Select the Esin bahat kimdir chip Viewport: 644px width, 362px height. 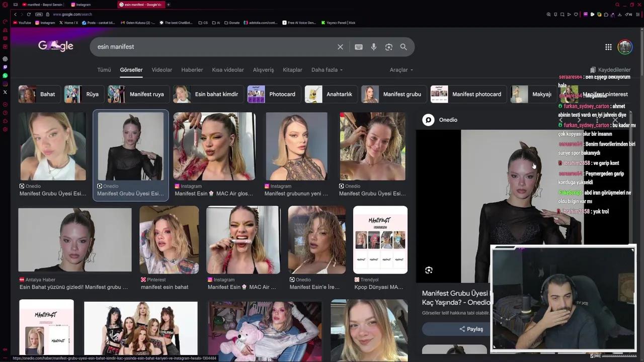pyautogui.click(x=206, y=94)
